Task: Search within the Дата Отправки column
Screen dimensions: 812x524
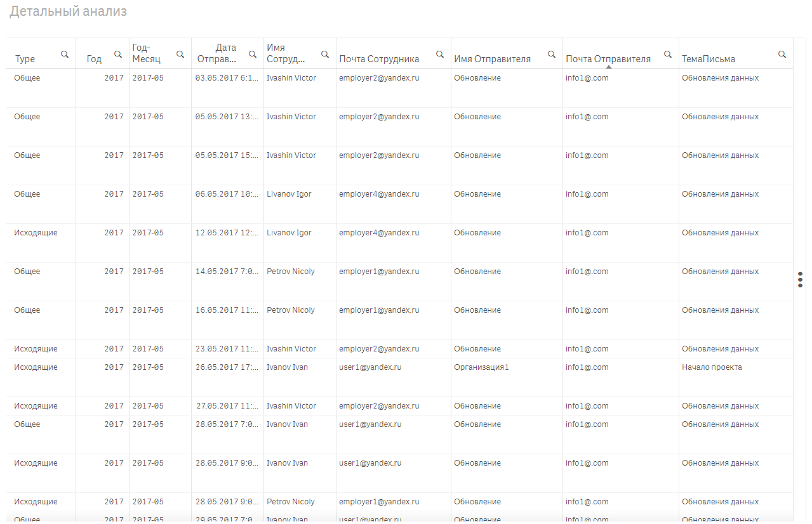Action: pyautogui.click(x=253, y=55)
